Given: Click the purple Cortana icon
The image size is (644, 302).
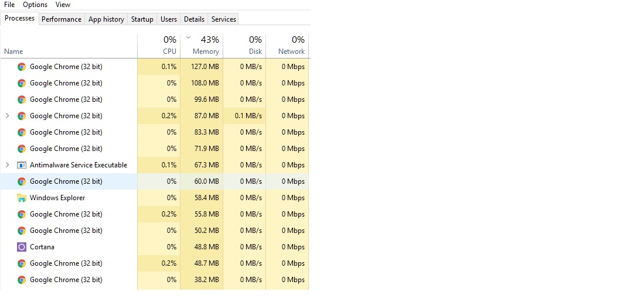Looking at the screenshot, I should (x=22, y=247).
